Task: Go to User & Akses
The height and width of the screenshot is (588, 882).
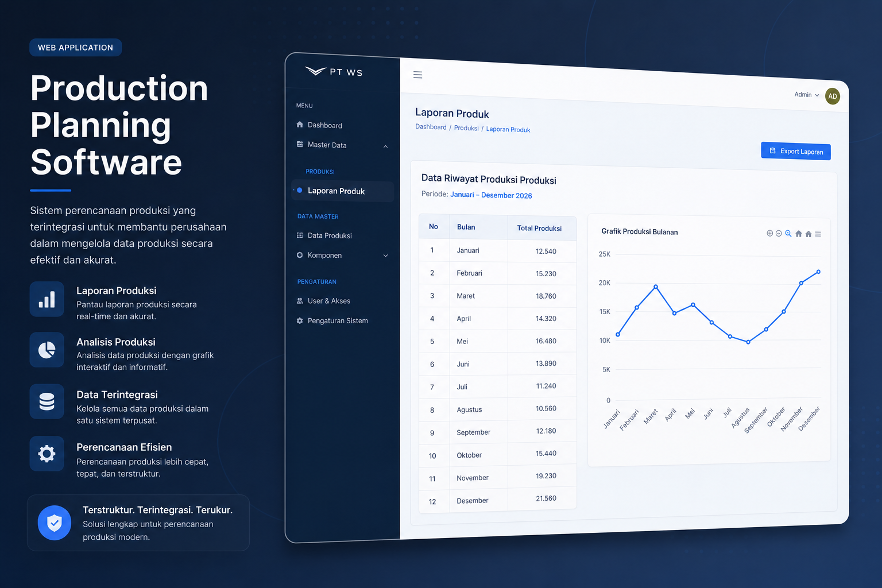Action: pos(323,301)
